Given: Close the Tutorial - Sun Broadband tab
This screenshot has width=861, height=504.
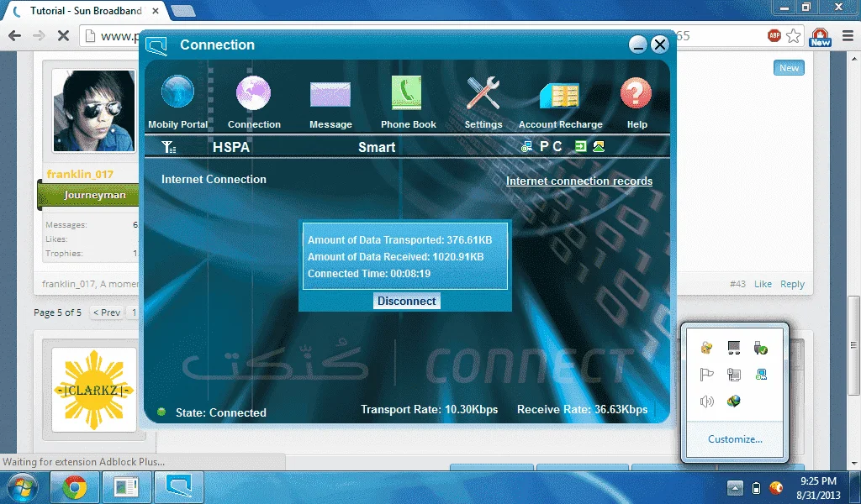Looking at the screenshot, I should coord(156,11).
